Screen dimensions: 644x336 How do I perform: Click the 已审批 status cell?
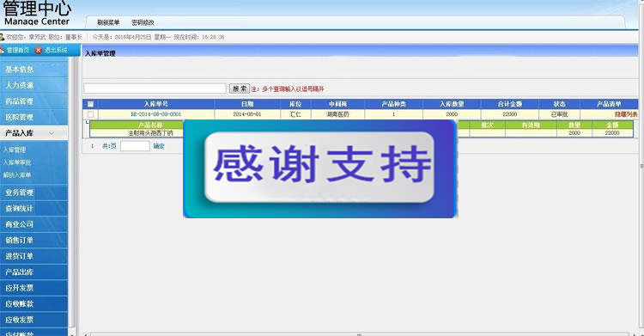click(559, 114)
